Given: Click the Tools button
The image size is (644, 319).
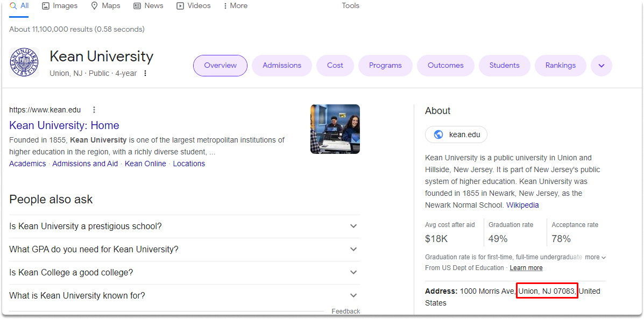Looking at the screenshot, I should pos(350,6).
